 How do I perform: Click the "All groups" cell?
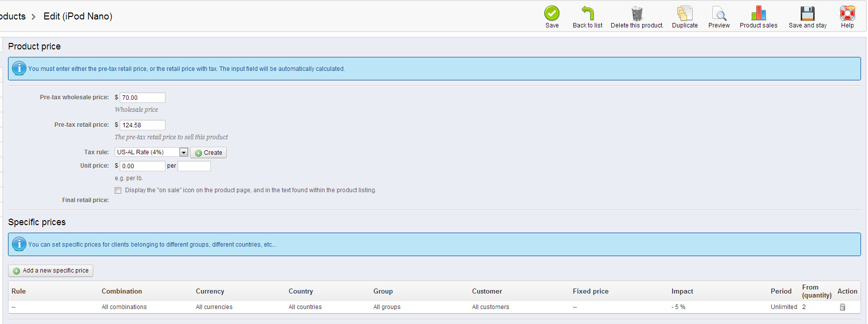pyautogui.click(x=387, y=307)
